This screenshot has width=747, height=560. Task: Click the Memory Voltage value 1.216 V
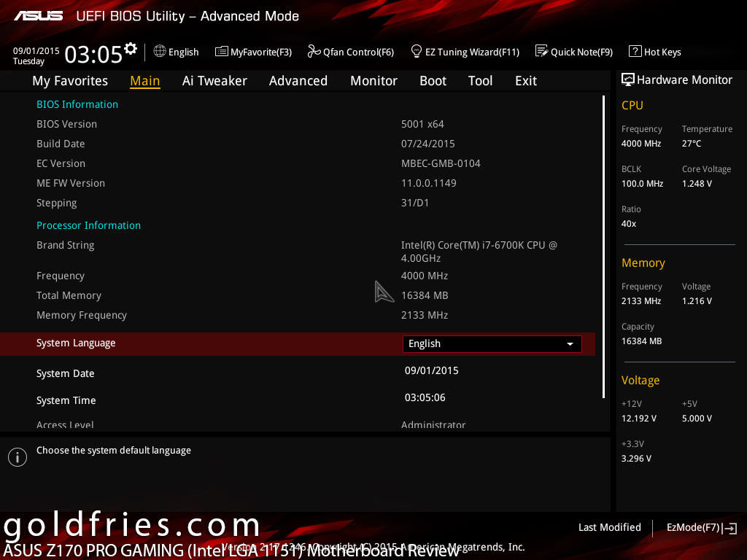point(697,301)
